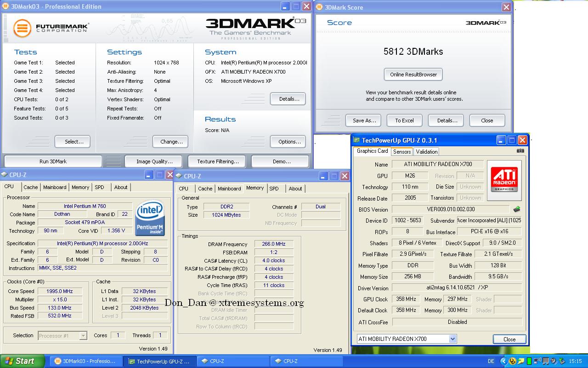Screen dimensions: 588x368
Task: Open the Cache tab in left CPU-Z window
Action: click(x=31, y=187)
